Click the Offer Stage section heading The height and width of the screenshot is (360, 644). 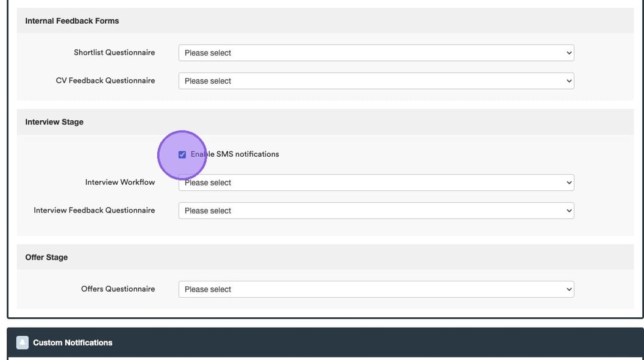(46, 257)
